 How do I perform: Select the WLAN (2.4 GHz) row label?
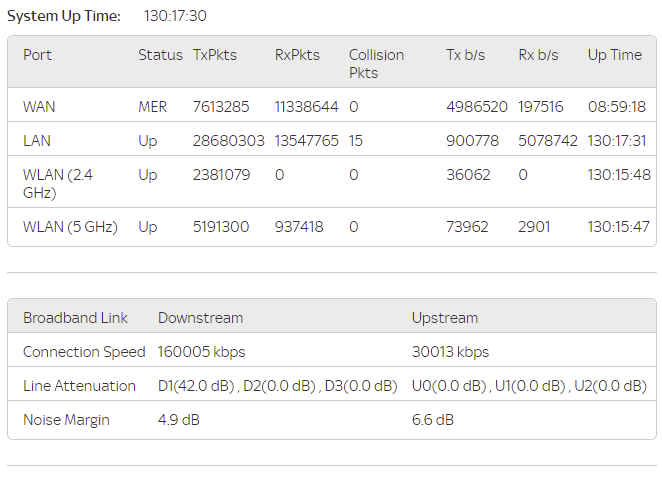(60, 183)
